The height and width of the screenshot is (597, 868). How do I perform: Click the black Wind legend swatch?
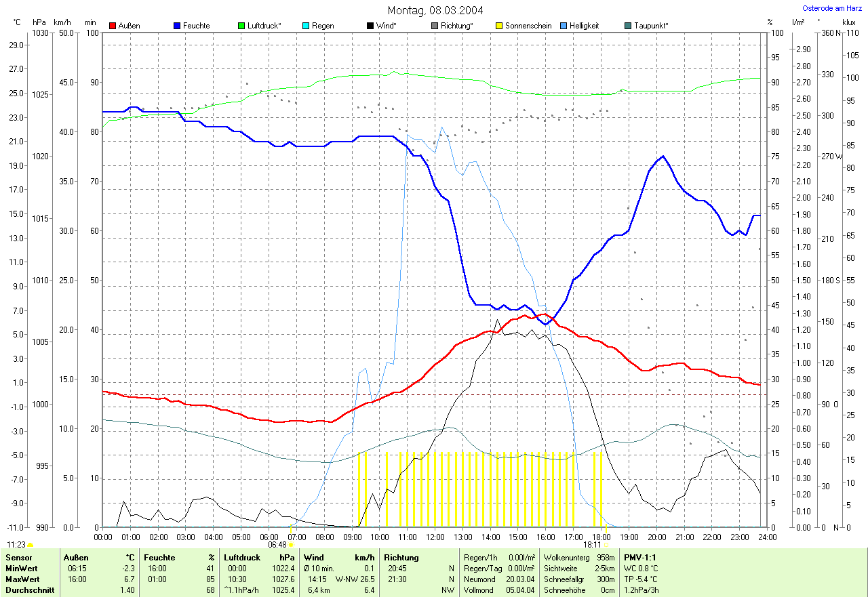[x=370, y=26]
